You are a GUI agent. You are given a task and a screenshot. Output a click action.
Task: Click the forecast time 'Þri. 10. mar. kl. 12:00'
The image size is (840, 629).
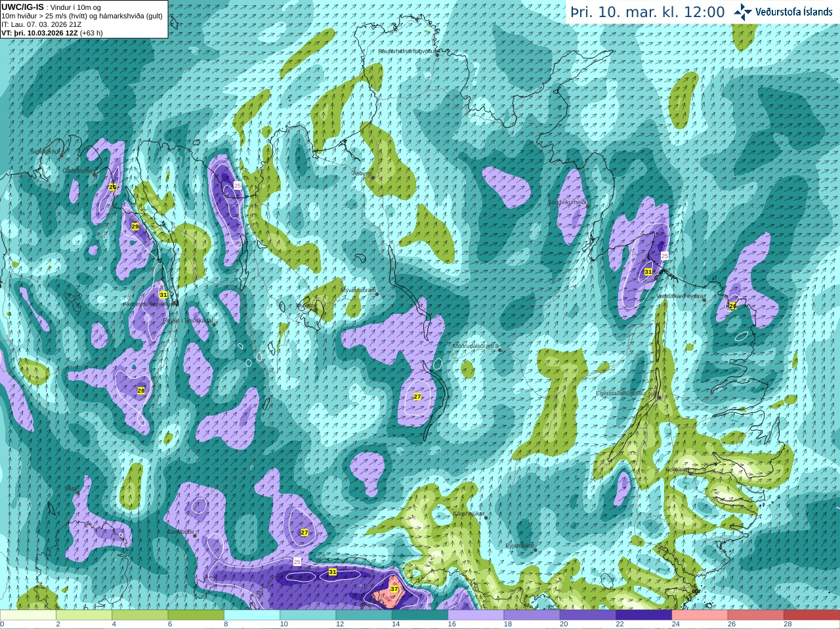[648, 12]
